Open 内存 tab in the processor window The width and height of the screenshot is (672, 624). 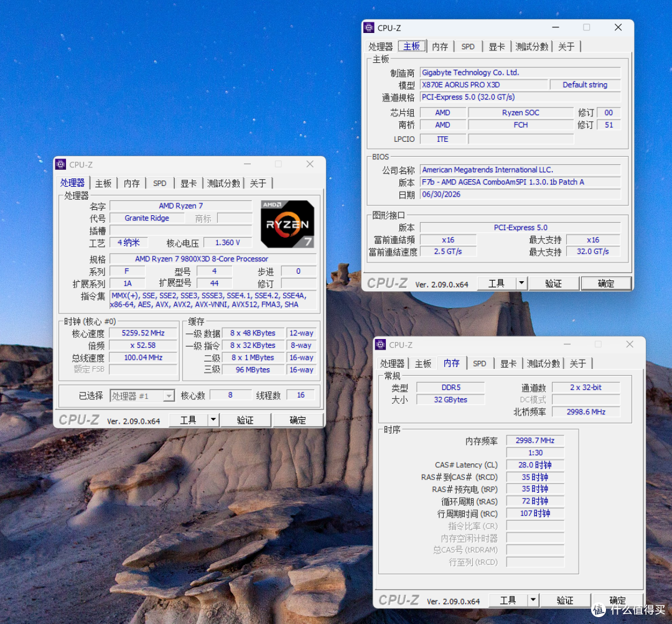132,184
